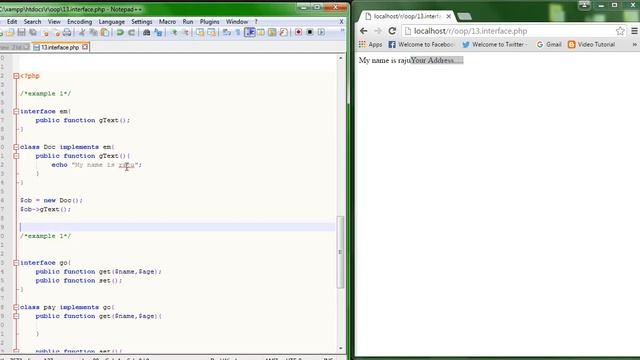Open the Language menu
The height and width of the screenshot is (360, 640).
click(x=111, y=22)
